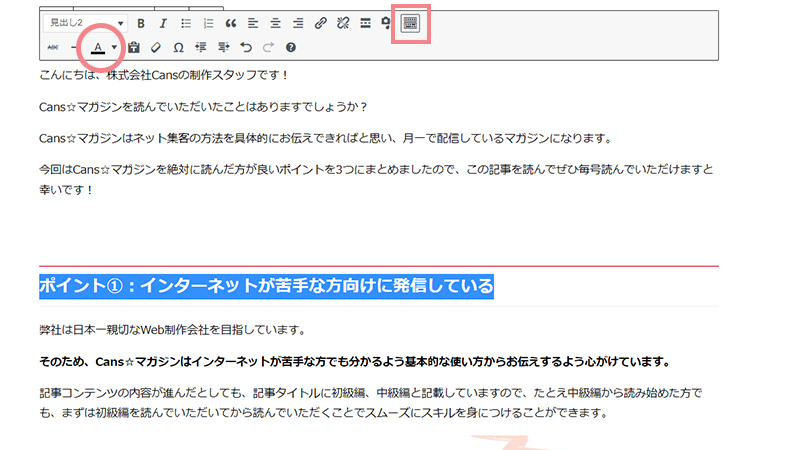Open the special character Omega picker

pos(178,47)
